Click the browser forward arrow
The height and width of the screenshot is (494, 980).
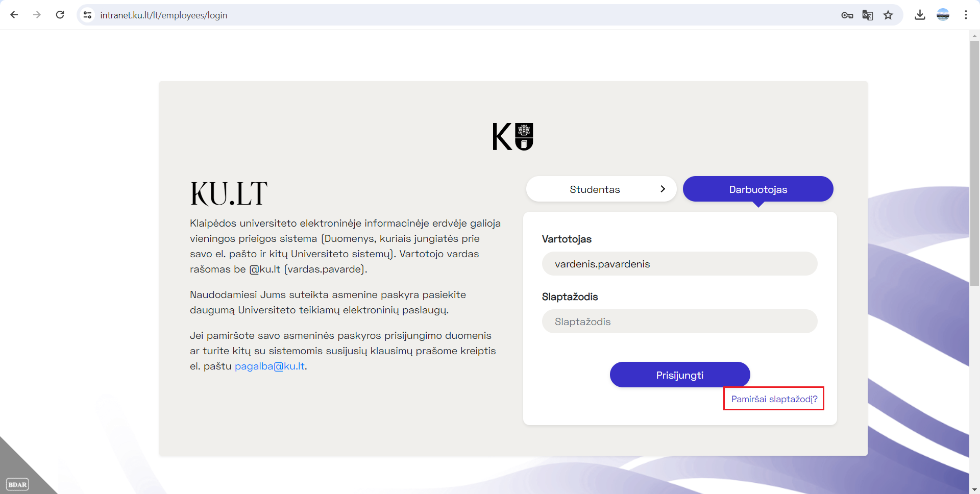click(x=37, y=15)
